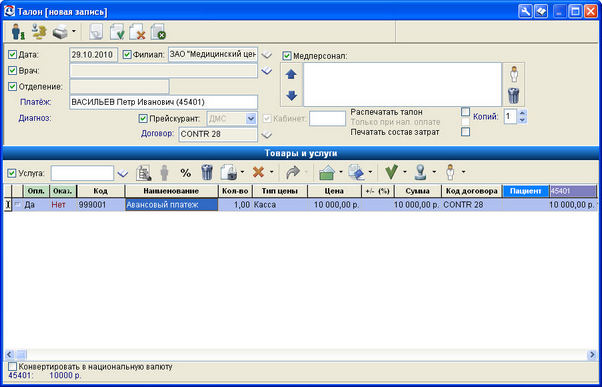Open the Врач lookup book icon

pyautogui.click(x=267, y=71)
